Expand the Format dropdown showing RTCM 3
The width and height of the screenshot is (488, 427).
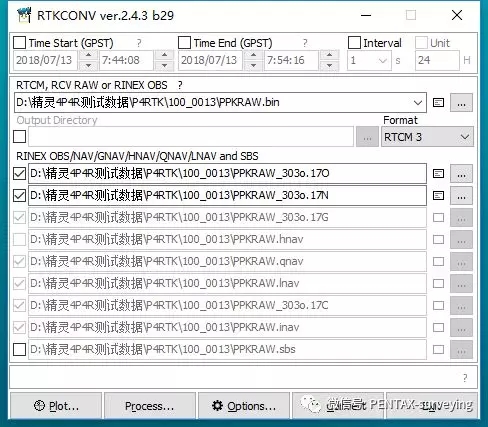click(x=427, y=137)
